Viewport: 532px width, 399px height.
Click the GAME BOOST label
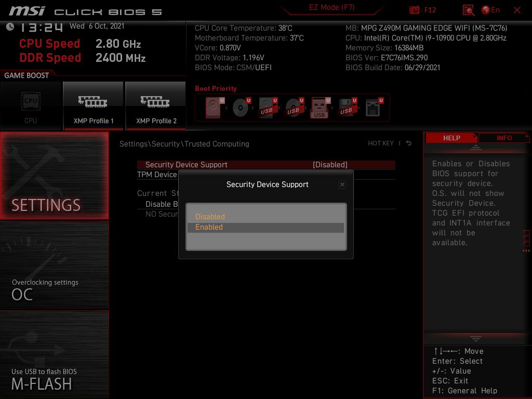pos(26,75)
